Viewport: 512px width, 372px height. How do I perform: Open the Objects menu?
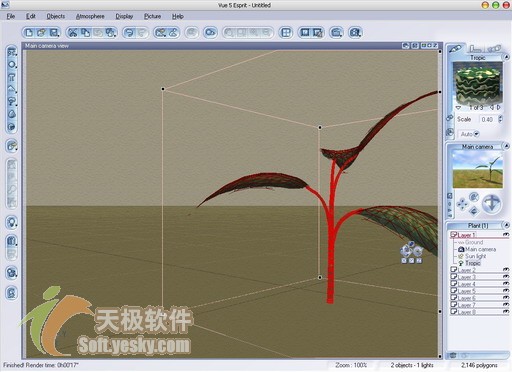point(56,16)
